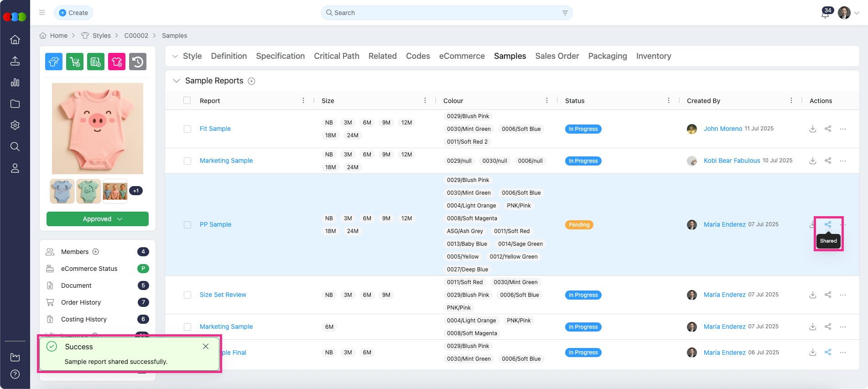Viewport: 868px width, 389px height.
Task: Click the history clock icon in style panel
Action: click(138, 62)
